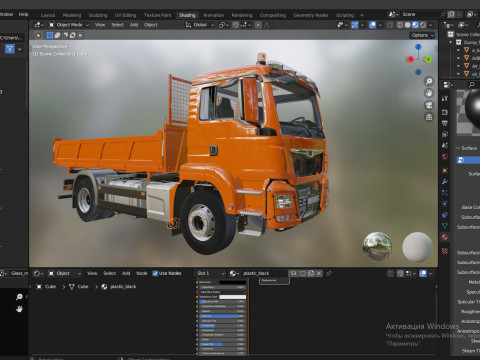Screen dimensions: 480x360
Task: Open the Object properties tab
Action: (445, 170)
